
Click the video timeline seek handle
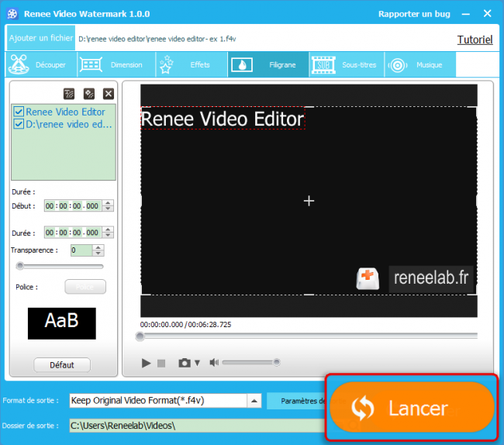(x=140, y=336)
